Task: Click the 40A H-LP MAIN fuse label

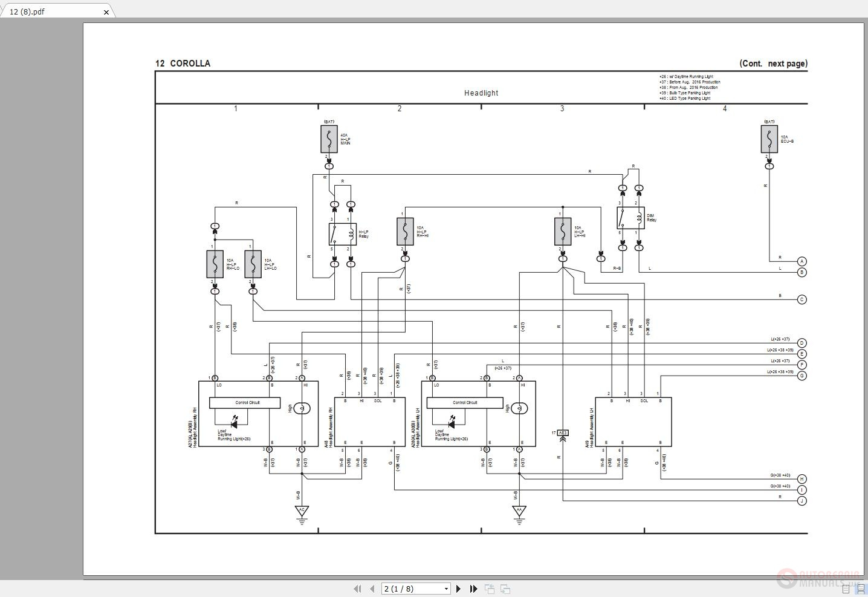Action: (345, 139)
